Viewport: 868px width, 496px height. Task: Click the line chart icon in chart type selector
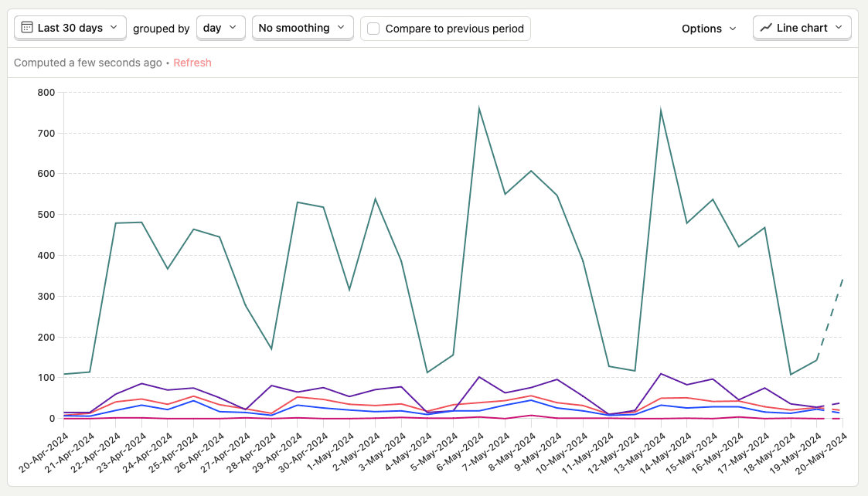(x=766, y=28)
